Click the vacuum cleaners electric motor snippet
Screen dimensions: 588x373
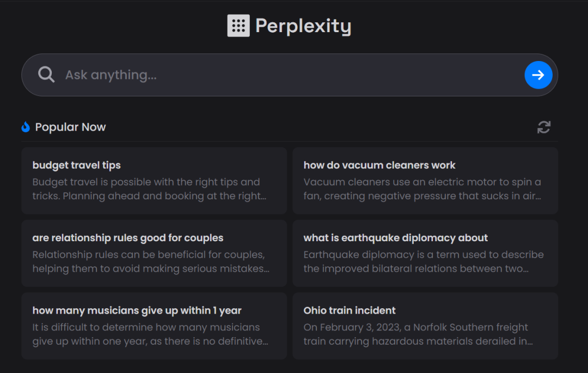(x=422, y=189)
